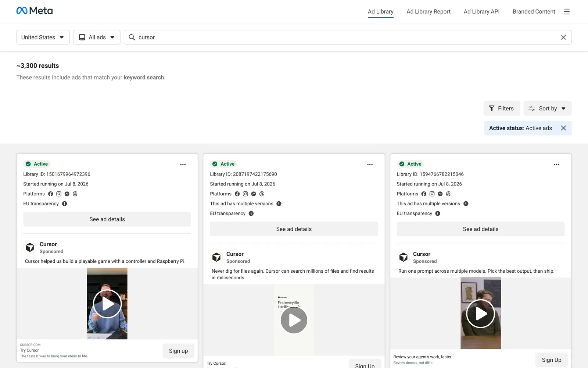
Task: Show multiple versions info on second ad
Action: tap(279, 204)
